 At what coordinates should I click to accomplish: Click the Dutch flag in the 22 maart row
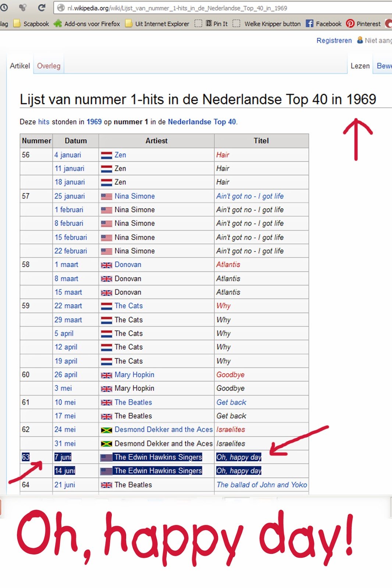coord(106,306)
